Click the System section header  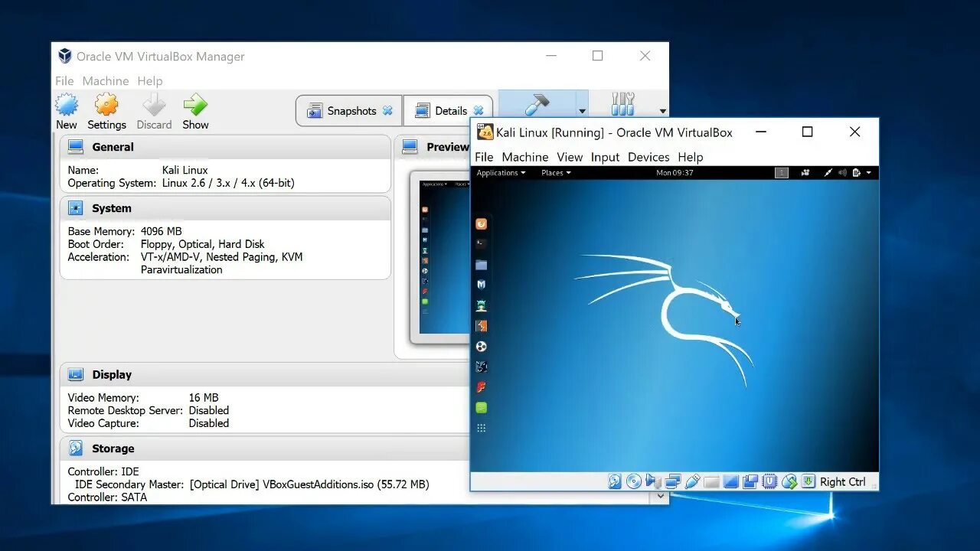tap(225, 208)
